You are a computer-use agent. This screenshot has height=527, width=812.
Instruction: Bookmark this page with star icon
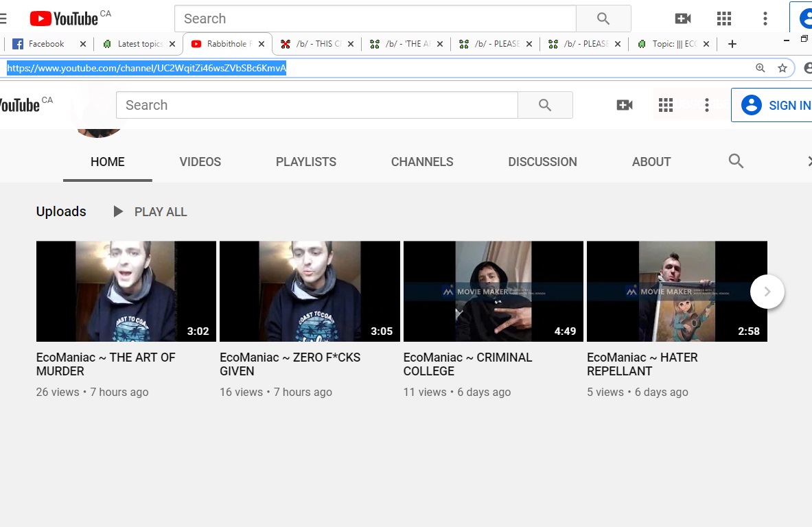[782, 68]
